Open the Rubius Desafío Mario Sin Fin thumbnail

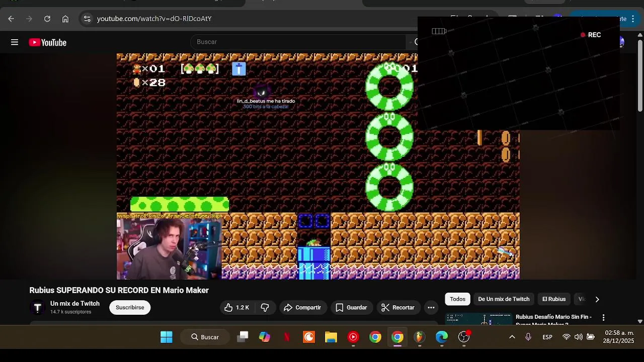[x=479, y=319]
